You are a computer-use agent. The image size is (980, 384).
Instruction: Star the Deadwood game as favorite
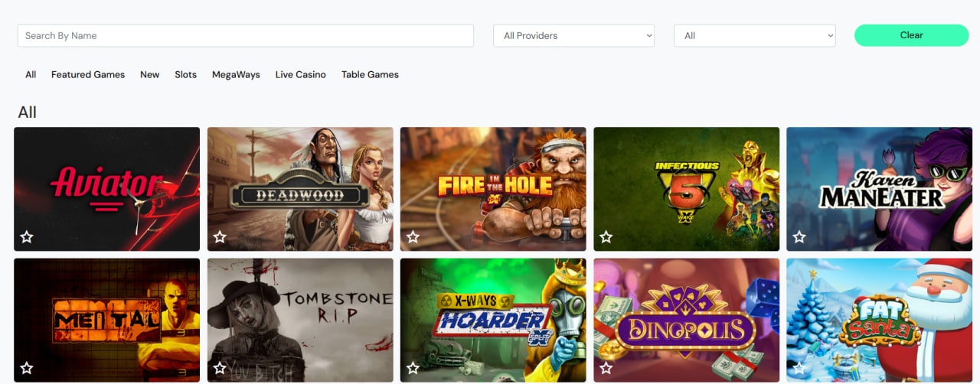[220, 237]
